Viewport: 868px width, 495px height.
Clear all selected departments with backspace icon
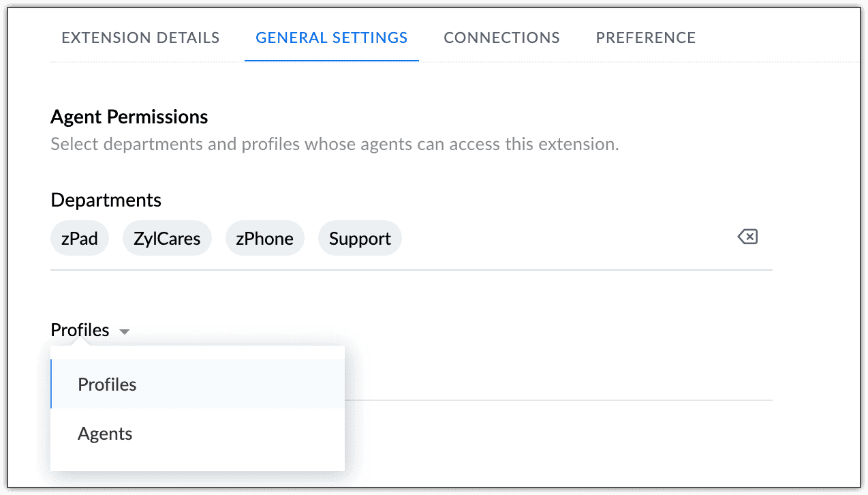(747, 237)
